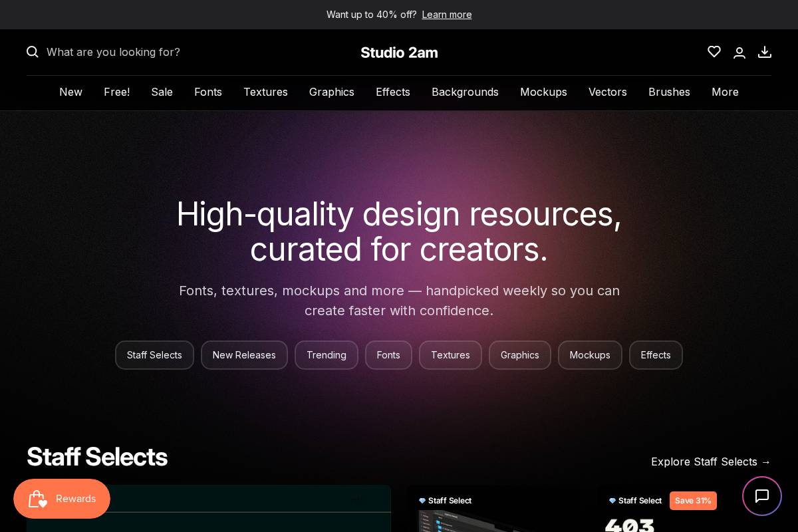Open the Fonts navigation menu item
798x532 pixels.
pyautogui.click(x=208, y=92)
